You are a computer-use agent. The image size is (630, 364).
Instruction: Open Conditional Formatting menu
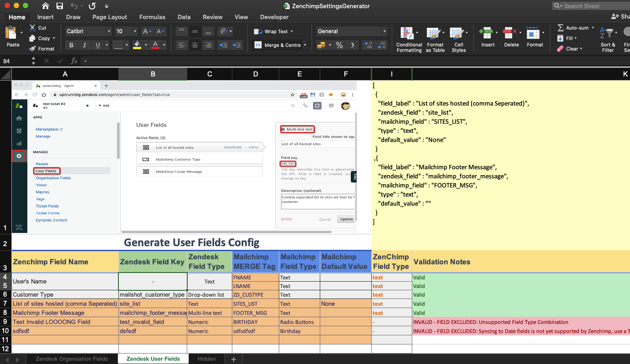tap(409, 39)
